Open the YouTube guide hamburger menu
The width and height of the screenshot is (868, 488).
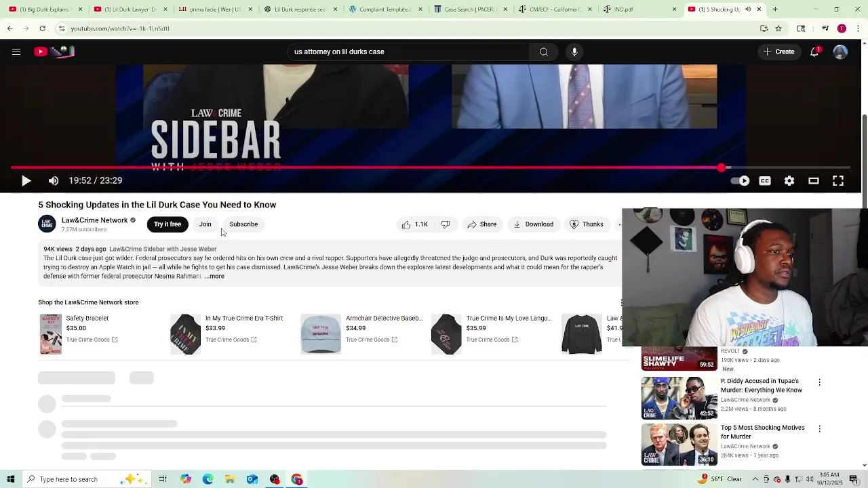point(16,52)
